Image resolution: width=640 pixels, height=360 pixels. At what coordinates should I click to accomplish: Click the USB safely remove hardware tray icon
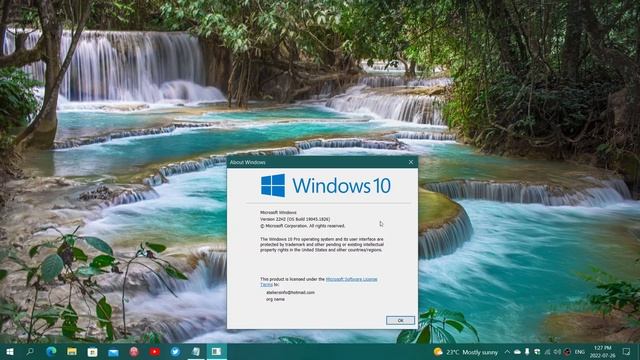coord(527,352)
